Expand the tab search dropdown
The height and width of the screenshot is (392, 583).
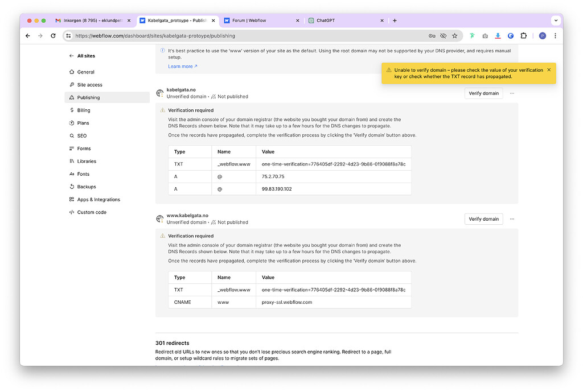pos(556,20)
